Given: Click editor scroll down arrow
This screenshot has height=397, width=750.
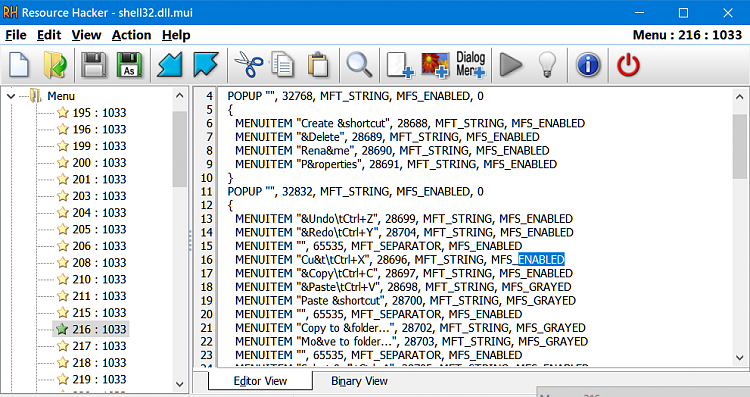Looking at the screenshot, I should 739,358.
